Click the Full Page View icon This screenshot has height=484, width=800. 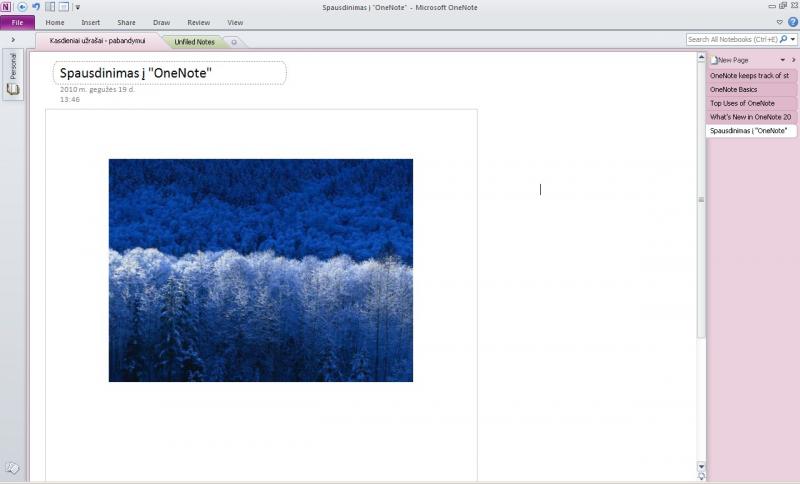(63, 7)
